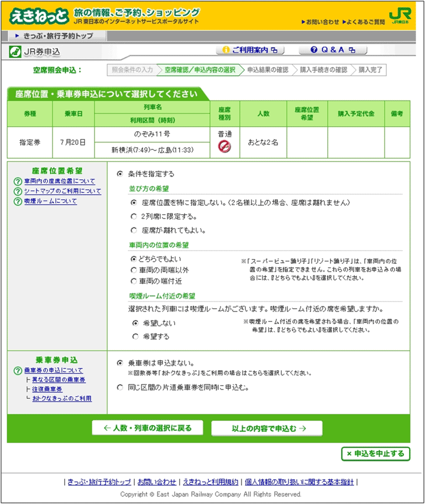Select 車両の端付近 option

tap(134, 282)
